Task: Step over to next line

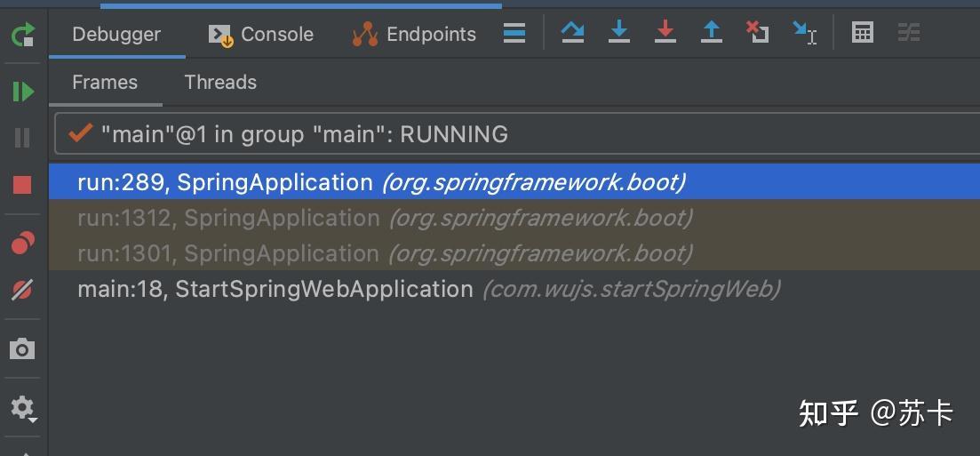Action: [572, 32]
